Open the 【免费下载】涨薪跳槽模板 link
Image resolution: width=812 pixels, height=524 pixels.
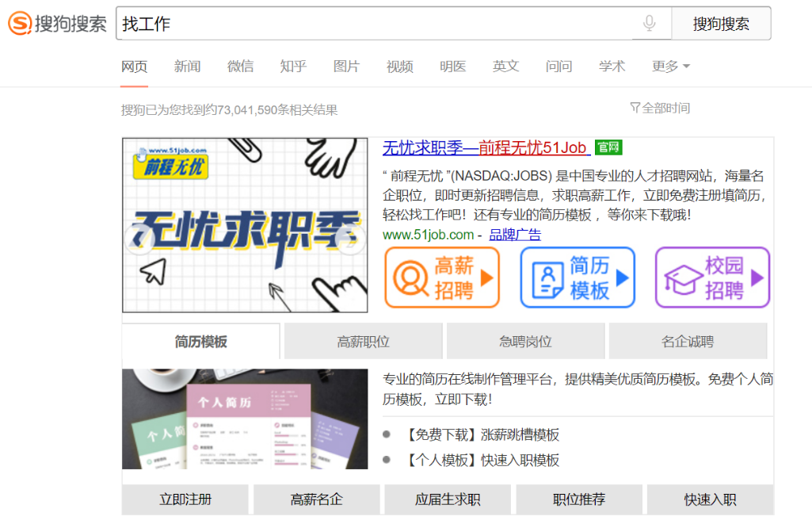(482, 434)
